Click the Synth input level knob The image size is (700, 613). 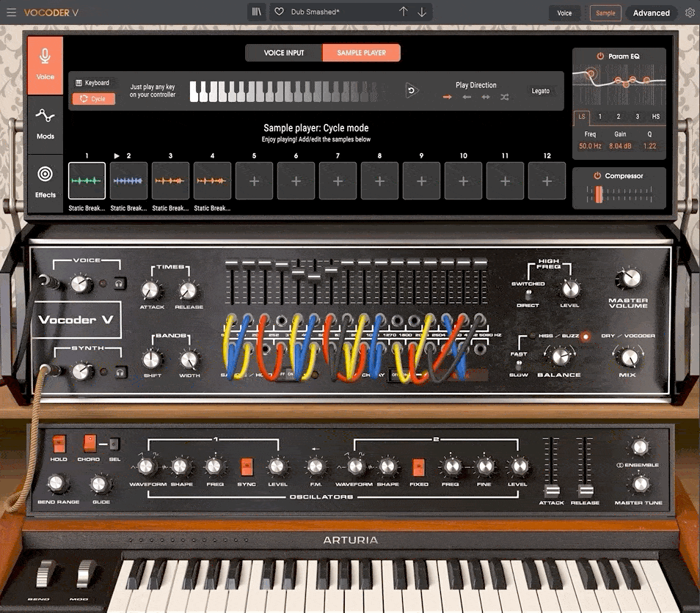82,371
